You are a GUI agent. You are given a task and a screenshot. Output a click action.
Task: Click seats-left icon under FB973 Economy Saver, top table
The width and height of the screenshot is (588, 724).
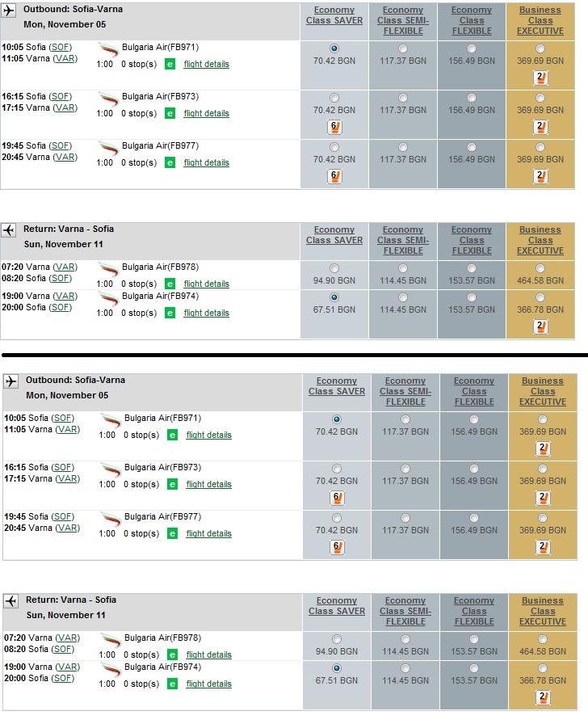[334, 127]
